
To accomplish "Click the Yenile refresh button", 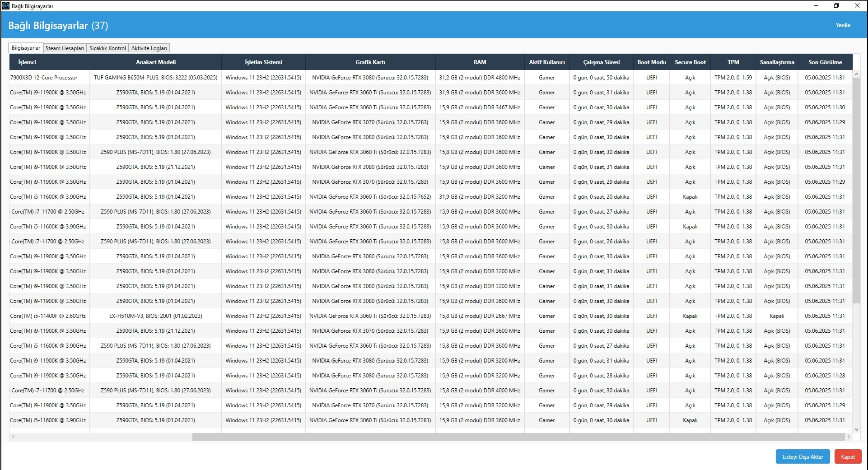I will pyautogui.click(x=843, y=25).
